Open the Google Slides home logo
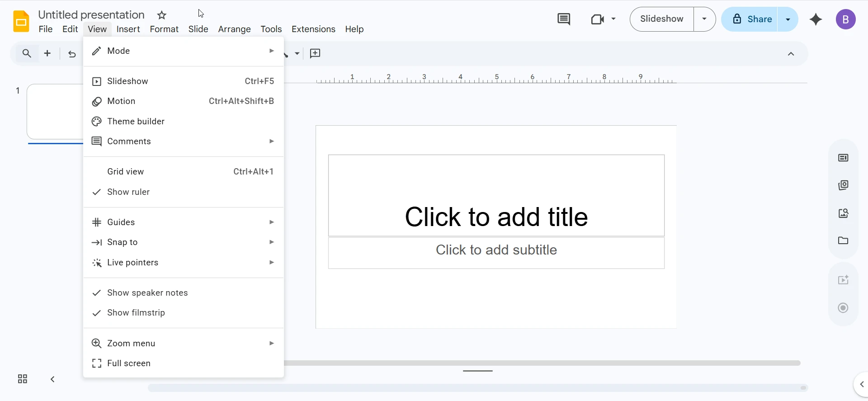The image size is (868, 401). click(x=21, y=21)
